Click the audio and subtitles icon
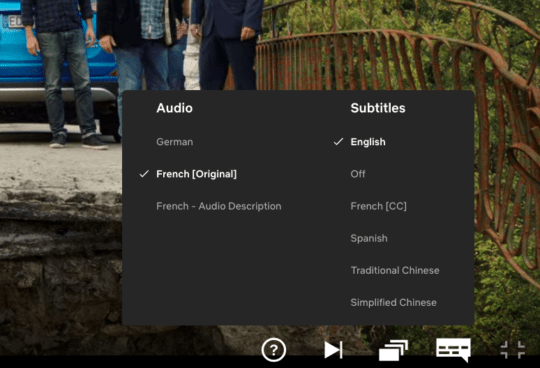 [453, 350]
